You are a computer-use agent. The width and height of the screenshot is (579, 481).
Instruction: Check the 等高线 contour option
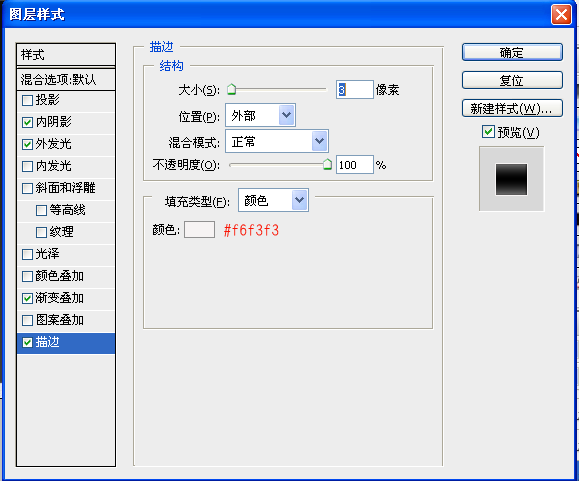pos(41,210)
